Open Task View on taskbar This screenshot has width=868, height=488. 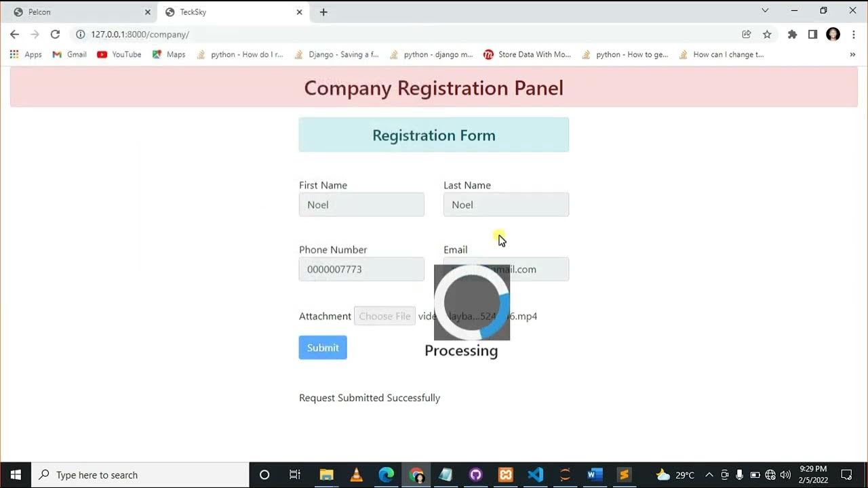[294, 474]
